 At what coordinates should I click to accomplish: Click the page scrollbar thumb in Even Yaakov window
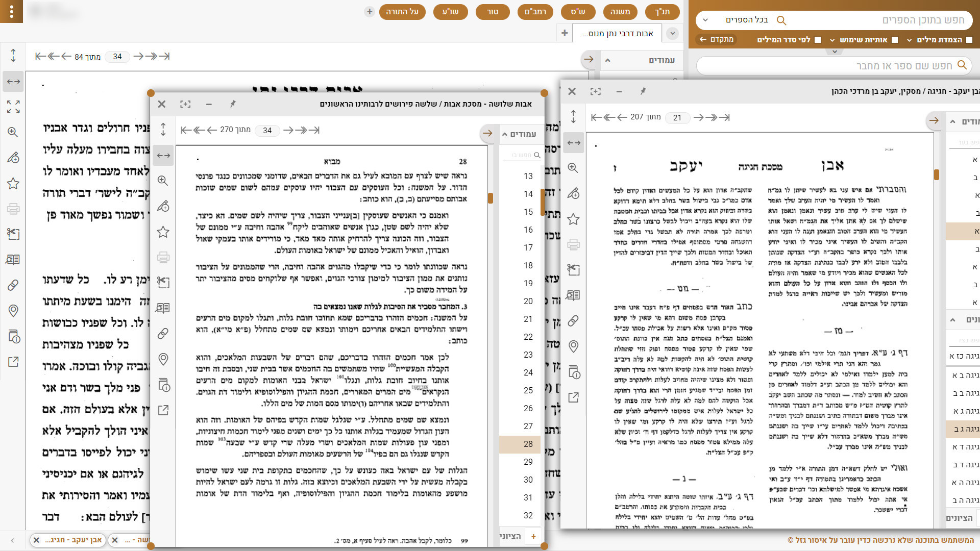click(937, 174)
